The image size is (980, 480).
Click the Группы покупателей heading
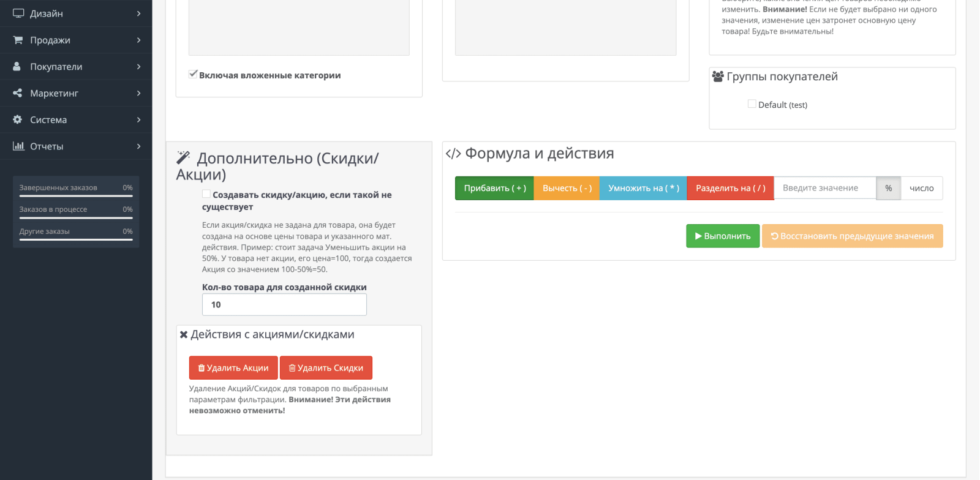pos(782,77)
